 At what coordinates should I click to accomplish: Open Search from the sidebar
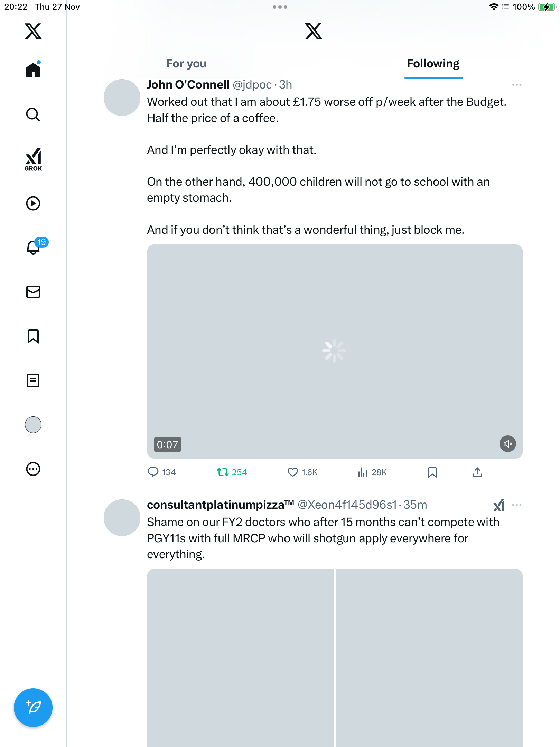tap(33, 114)
